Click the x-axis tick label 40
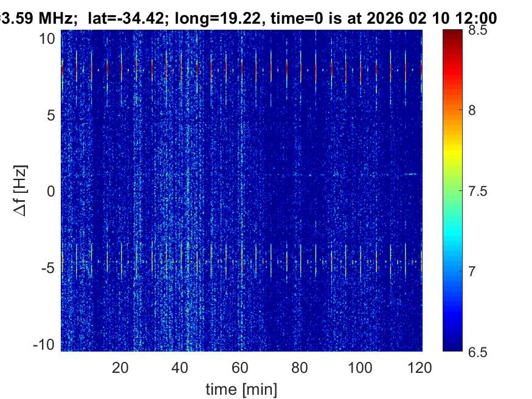Image resolution: width=532 pixels, height=399 pixels. click(x=181, y=367)
